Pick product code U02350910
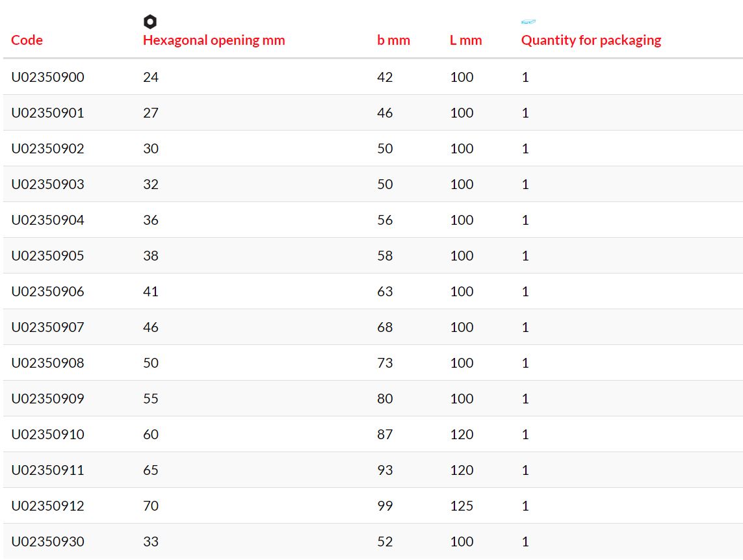 pos(48,434)
